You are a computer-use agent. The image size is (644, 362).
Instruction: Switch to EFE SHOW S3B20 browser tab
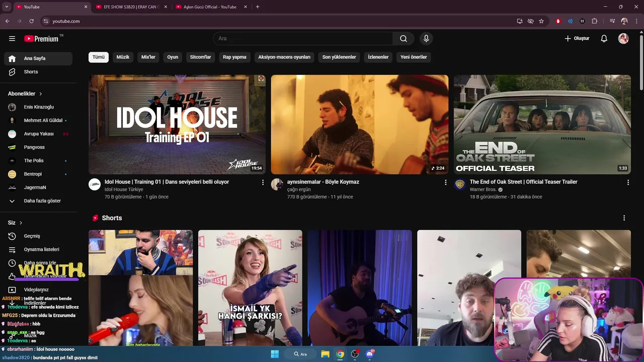131,7
